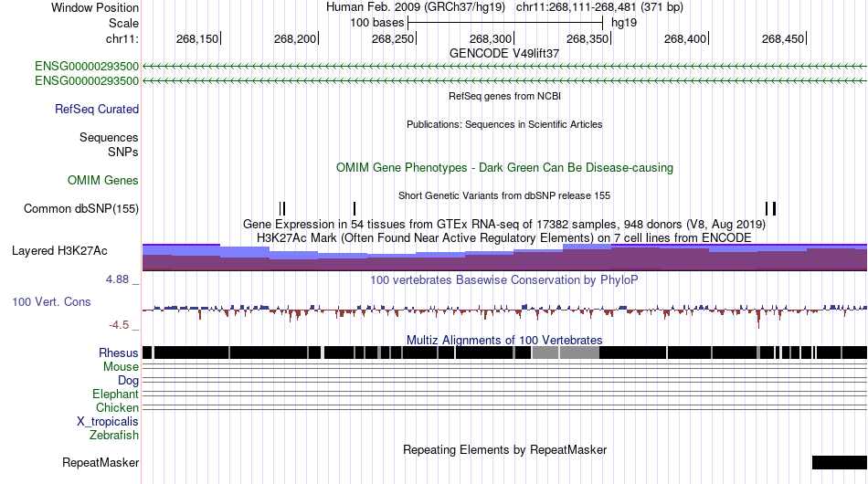Viewport: 868px width, 484px height.
Task: Open Publications: Sequences in Scientific Articles title
Action: tap(504, 124)
